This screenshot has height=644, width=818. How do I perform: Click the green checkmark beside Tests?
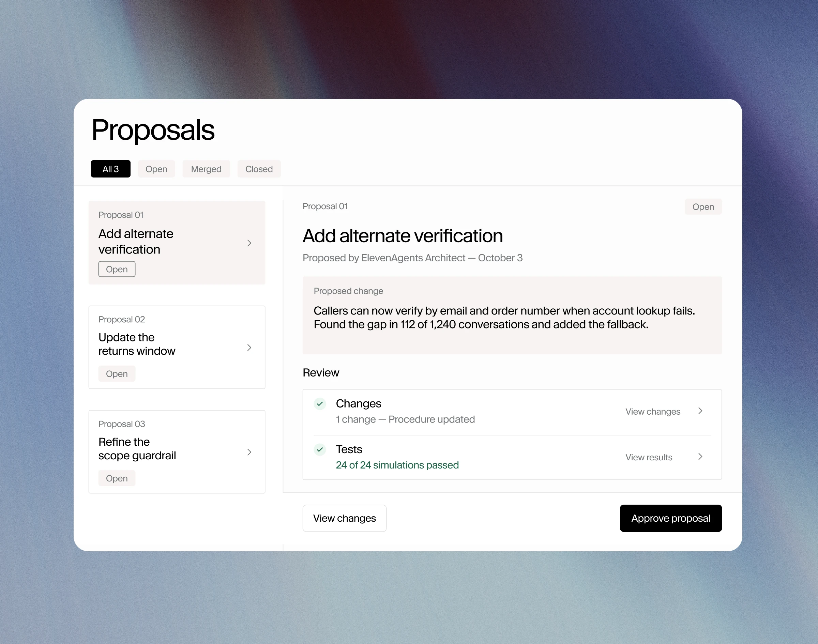[320, 449]
